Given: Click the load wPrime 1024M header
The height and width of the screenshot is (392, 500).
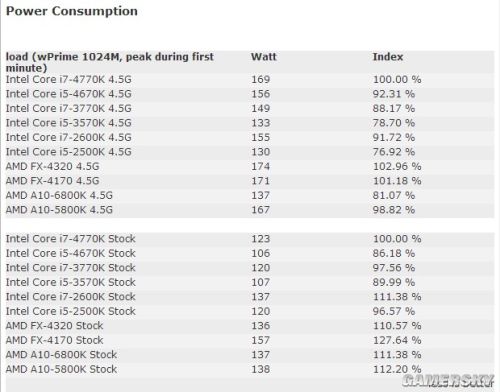Looking at the screenshot, I should pyautogui.click(x=110, y=62).
